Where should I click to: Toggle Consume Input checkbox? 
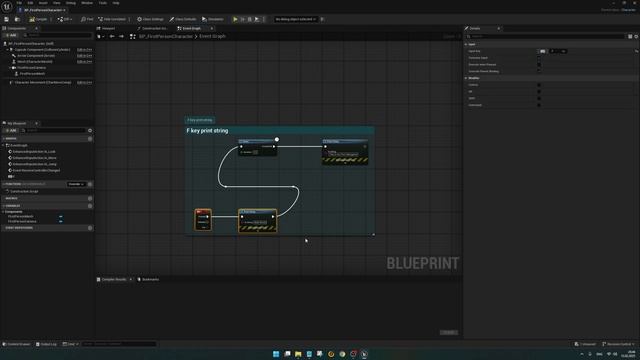pyautogui.click(x=539, y=58)
